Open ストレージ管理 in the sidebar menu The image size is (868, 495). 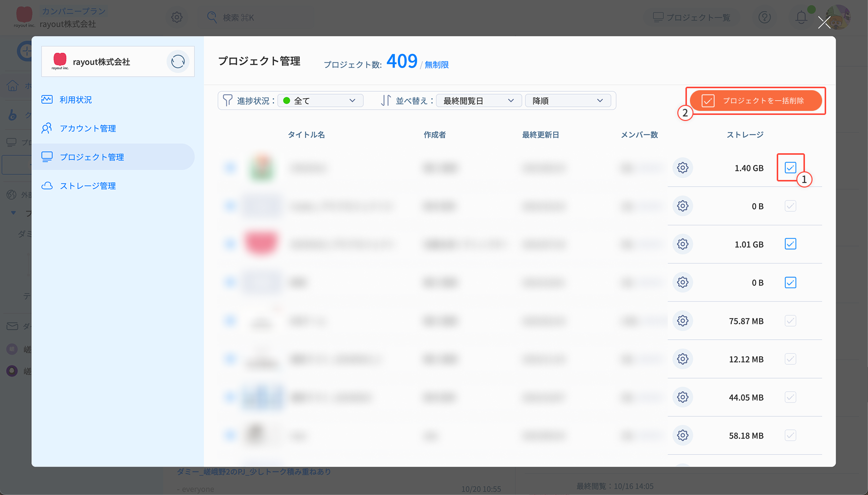pyautogui.click(x=88, y=186)
